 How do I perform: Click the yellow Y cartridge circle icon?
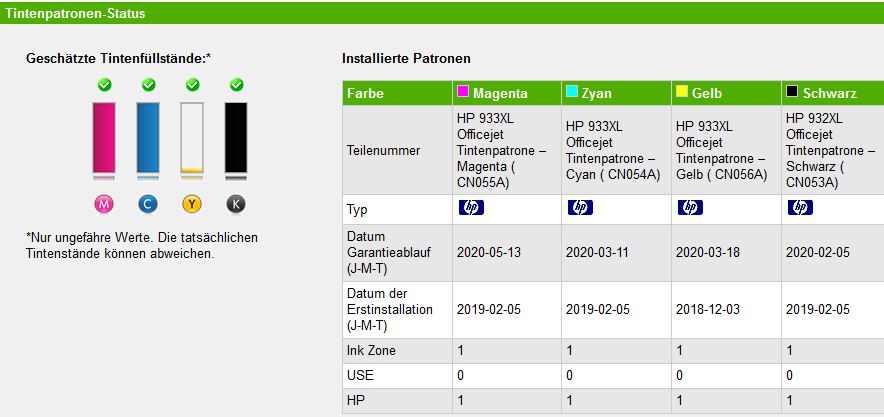pos(192,204)
